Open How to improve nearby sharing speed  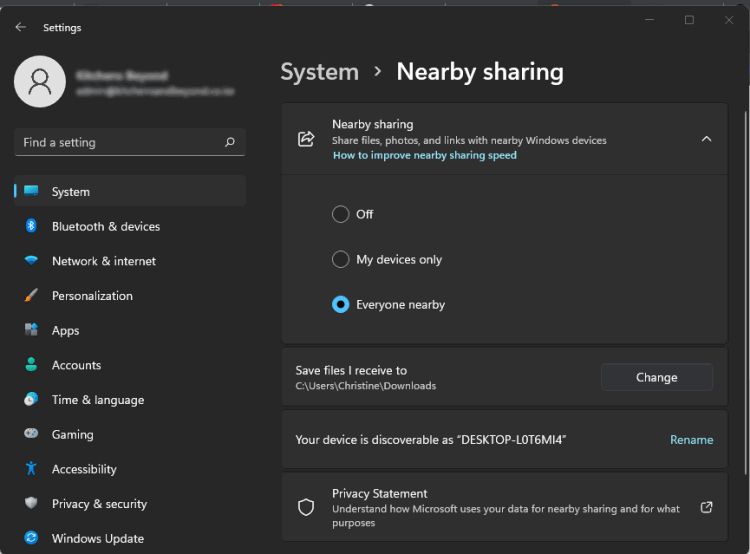pyautogui.click(x=425, y=155)
